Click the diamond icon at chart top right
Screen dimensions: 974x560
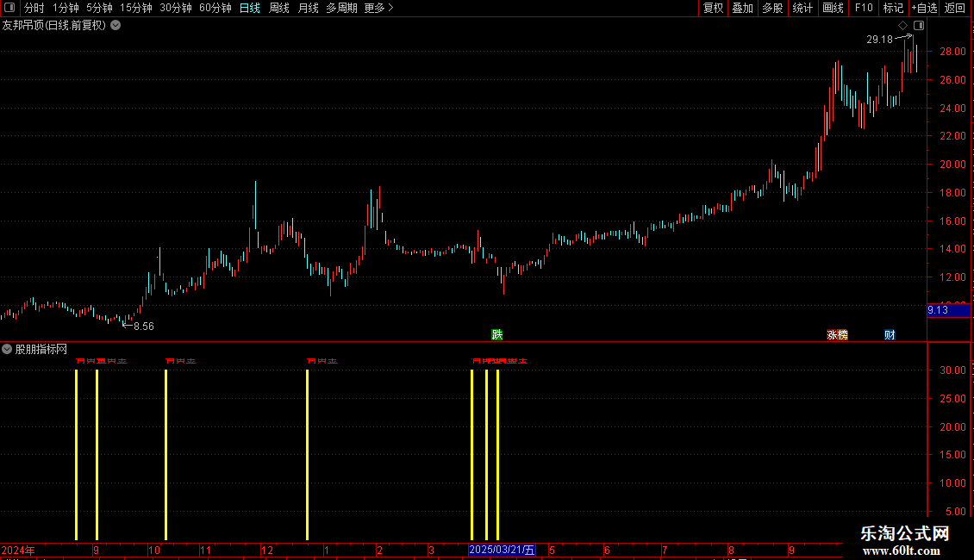(x=902, y=26)
